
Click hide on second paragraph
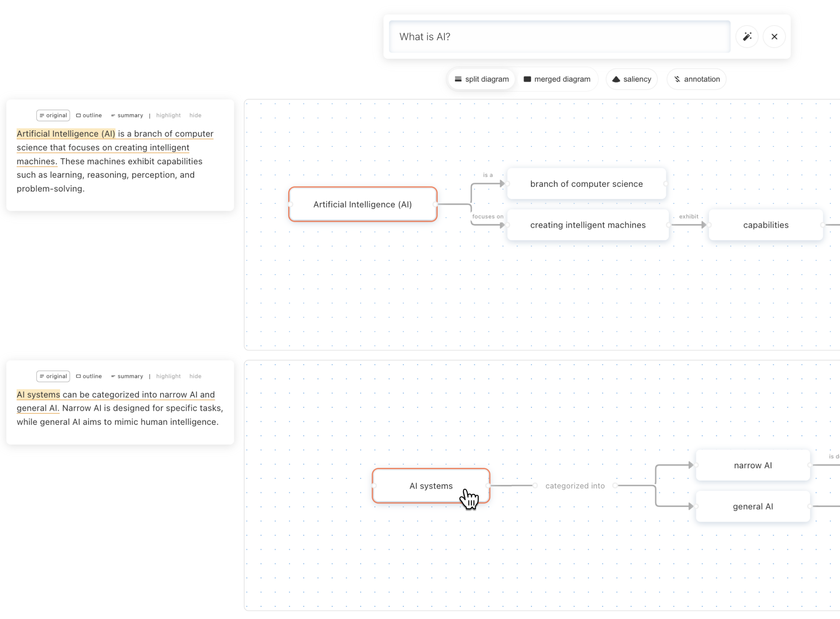tap(195, 376)
